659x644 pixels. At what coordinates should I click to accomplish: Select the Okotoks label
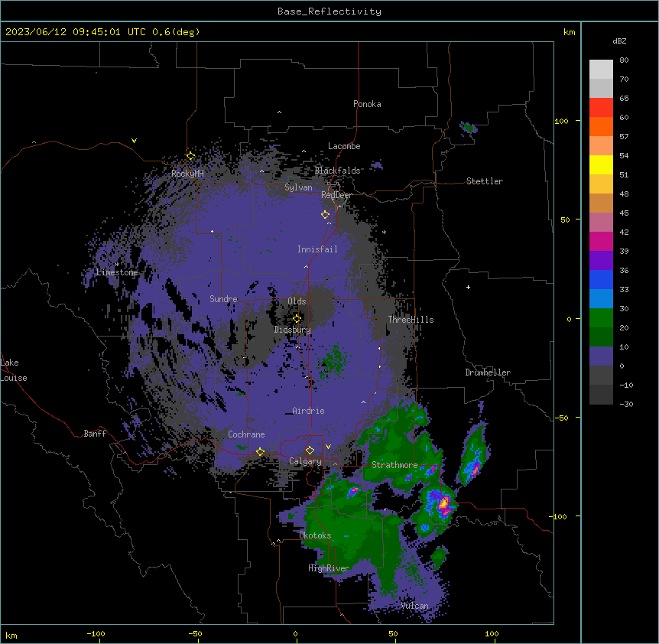pyautogui.click(x=315, y=535)
